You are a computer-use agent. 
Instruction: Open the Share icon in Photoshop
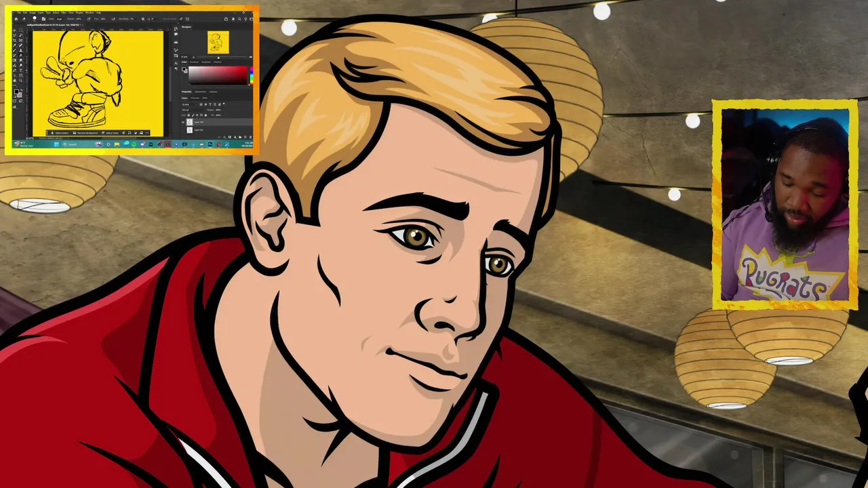pyautogui.click(x=226, y=19)
